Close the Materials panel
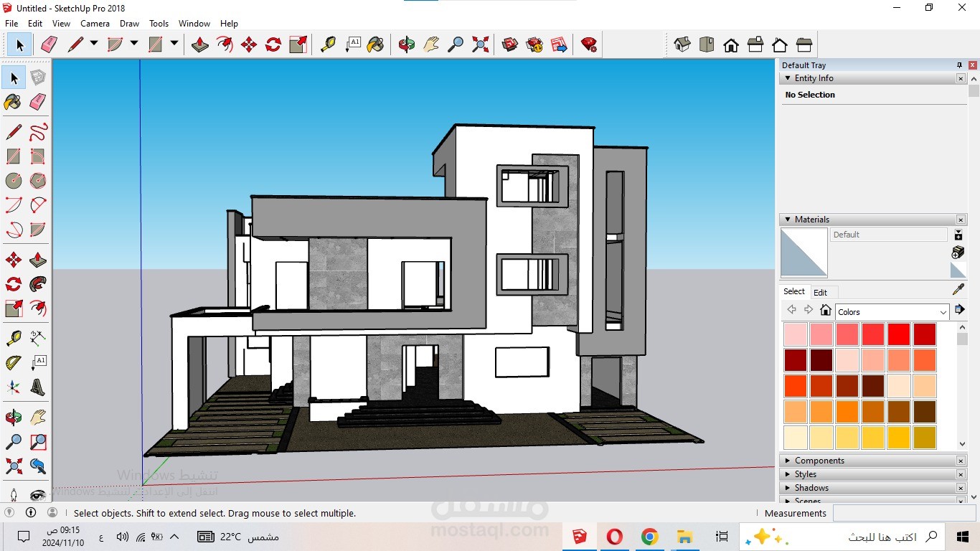The image size is (980, 551). pos(961,220)
